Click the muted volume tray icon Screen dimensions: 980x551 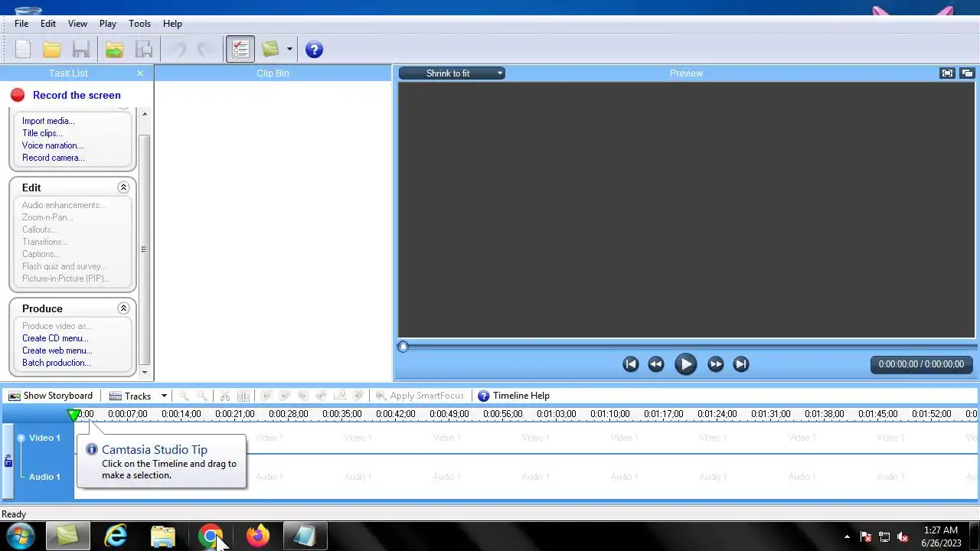(x=903, y=536)
